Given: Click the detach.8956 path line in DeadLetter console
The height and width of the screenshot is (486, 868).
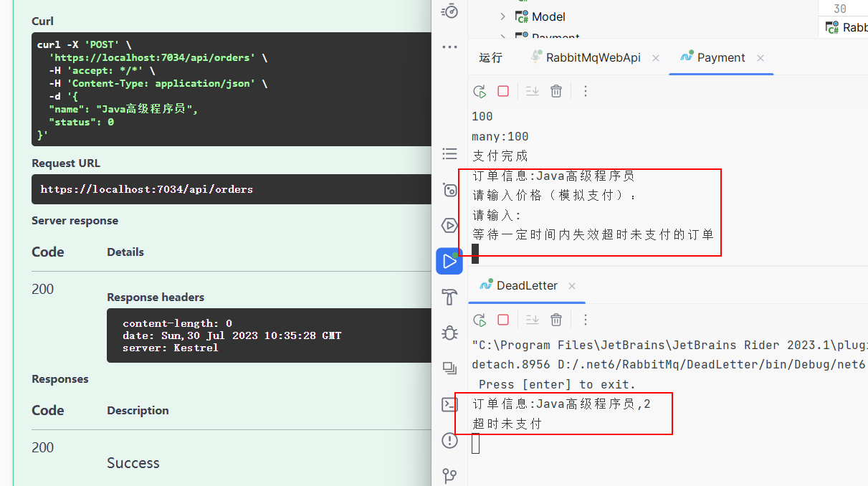Looking at the screenshot, I should [669, 364].
